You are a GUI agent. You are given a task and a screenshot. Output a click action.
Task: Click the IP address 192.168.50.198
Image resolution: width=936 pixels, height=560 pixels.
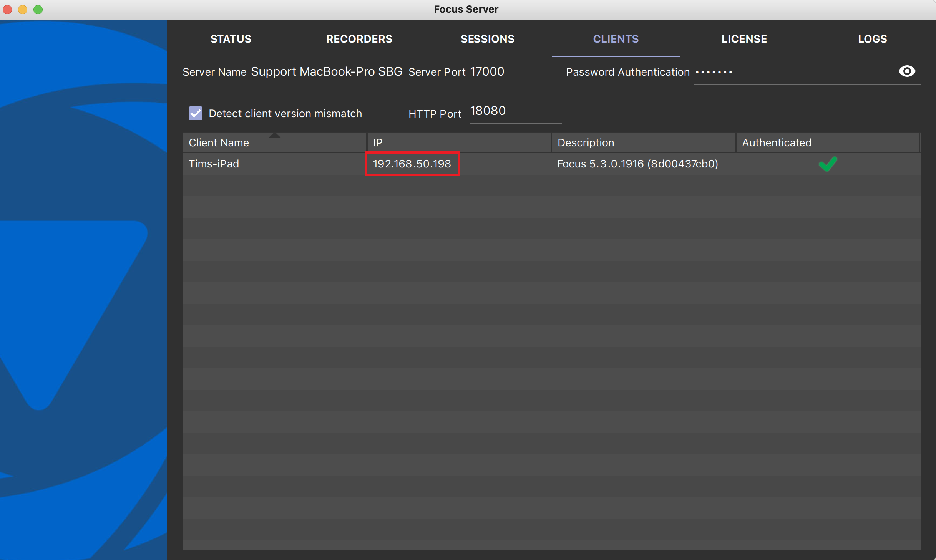coord(412,164)
